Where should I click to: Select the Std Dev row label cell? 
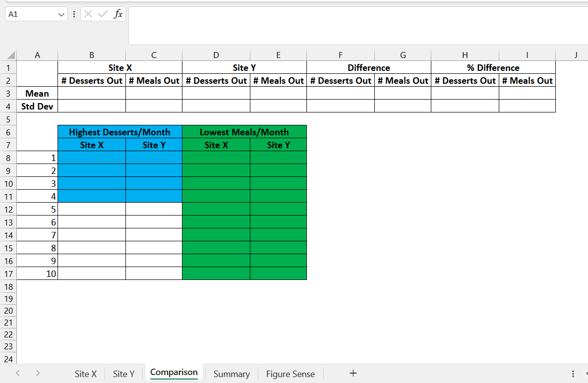[37, 106]
